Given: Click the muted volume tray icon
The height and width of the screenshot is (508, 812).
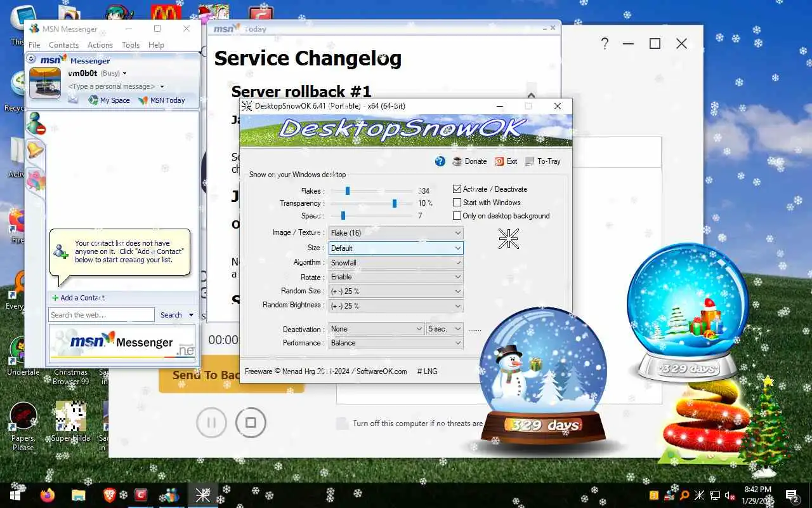Looking at the screenshot, I should pos(730,495).
